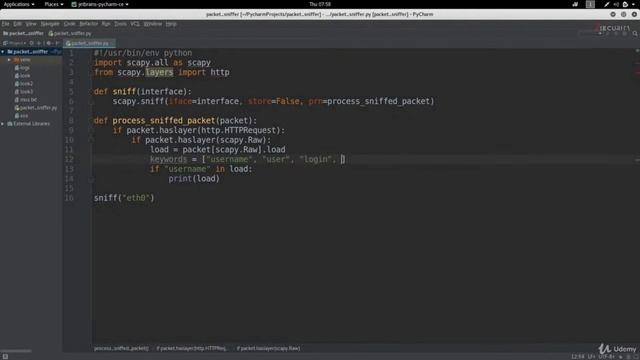
Task: Open the Applications menu in top bar
Action: coord(19,4)
